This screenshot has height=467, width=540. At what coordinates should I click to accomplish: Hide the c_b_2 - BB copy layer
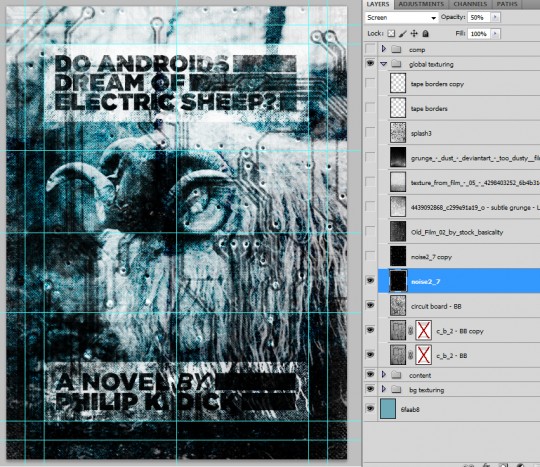pos(370,330)
